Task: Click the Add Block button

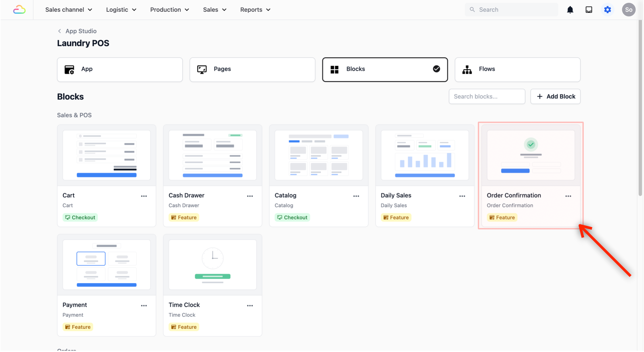Action: pyautogui.click(x=555, y=96)
